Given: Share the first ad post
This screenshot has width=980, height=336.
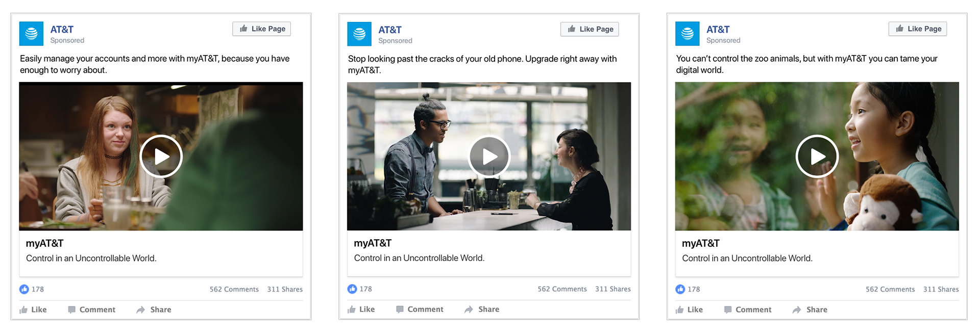Looking at the screenshot, I should point(154,309).
